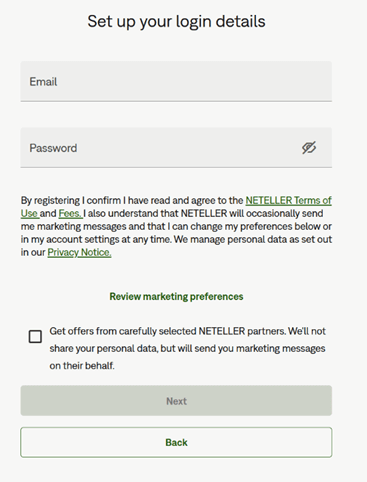This screenshot has width=367, height=482.
Task: Collapse the Review marketing preferences section
Action: tap(176, 296)
